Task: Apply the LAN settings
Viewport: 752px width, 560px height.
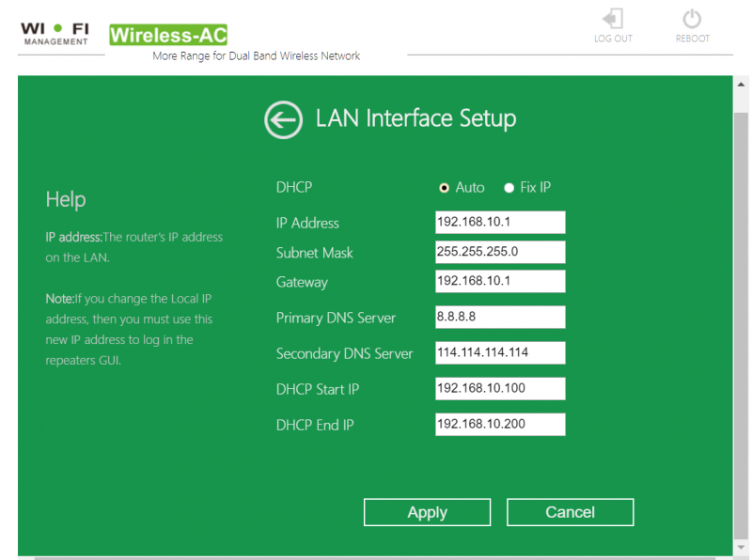Action: click(x=427, y=512)
